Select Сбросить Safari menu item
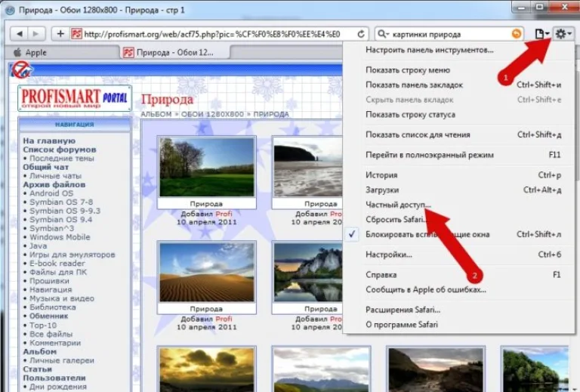This screenshot has height=392, width=580. pyautogui.click(x=396, y=219)
